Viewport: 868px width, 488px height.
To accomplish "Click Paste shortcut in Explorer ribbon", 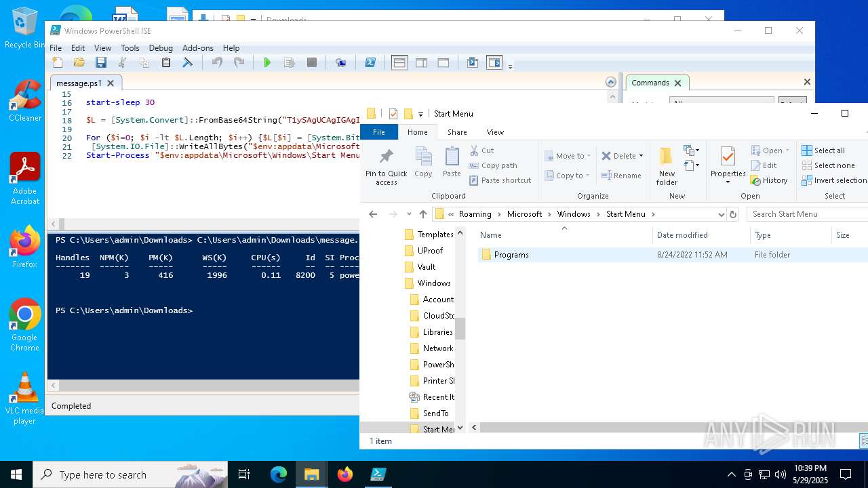I will [x=500, y=180].
